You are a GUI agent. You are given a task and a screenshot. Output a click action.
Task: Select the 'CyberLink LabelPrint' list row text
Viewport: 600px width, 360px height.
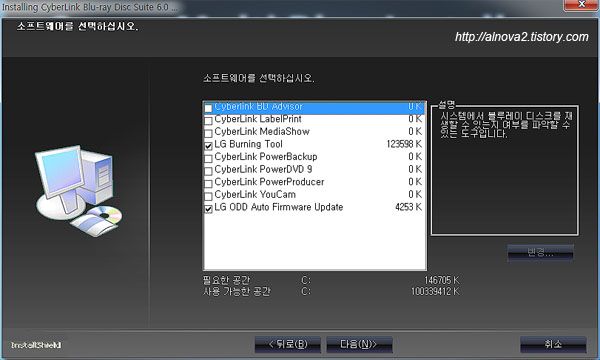point(258,119)
